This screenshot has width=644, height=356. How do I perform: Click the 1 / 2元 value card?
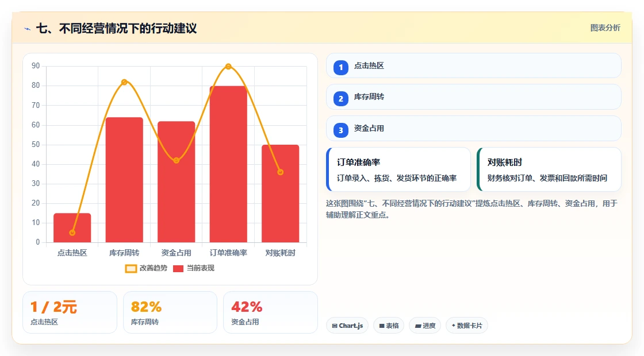[70, 312]
